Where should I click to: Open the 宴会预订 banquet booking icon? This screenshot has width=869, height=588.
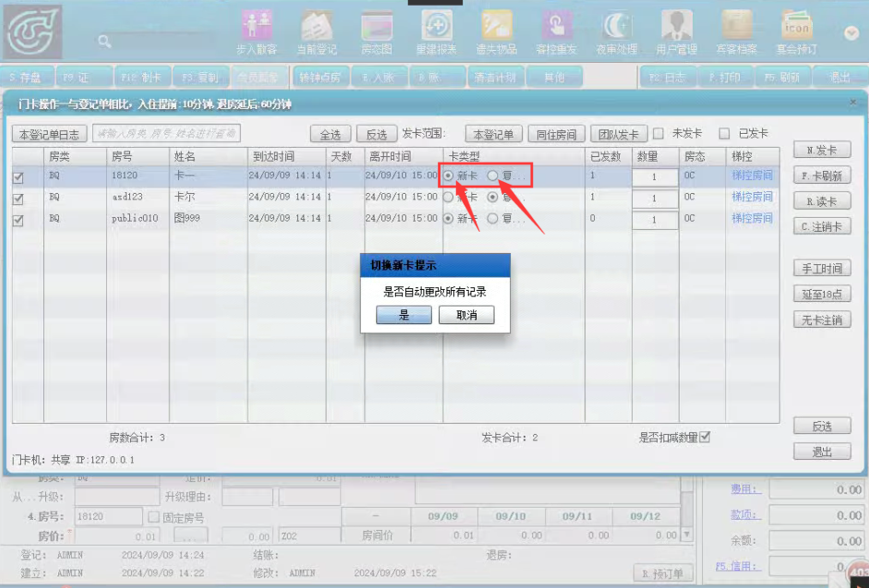tap(796, 32)
